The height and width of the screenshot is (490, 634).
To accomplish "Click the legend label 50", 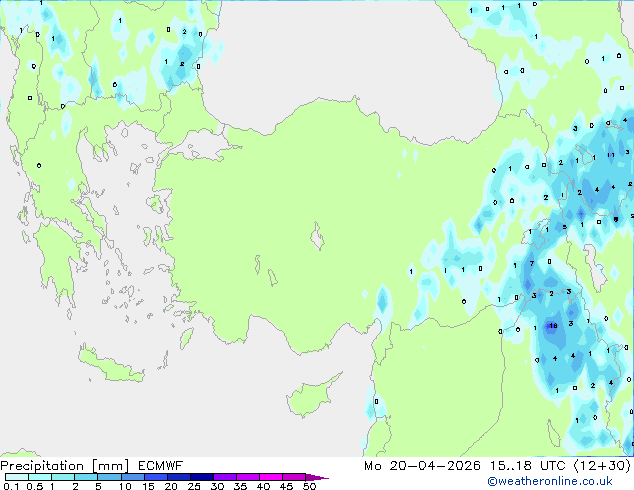I will pyautogui.click(x=309, y=486).
